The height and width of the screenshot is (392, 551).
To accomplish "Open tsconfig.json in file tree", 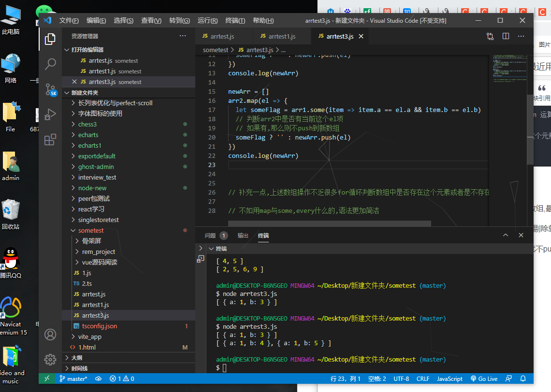I will pos(129,326).
